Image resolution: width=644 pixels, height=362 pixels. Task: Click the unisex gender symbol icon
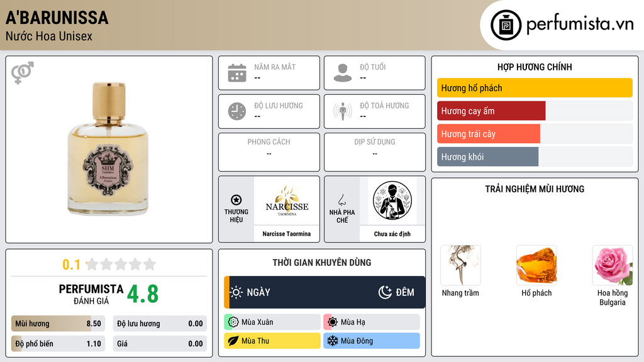(x=23, y=73)
